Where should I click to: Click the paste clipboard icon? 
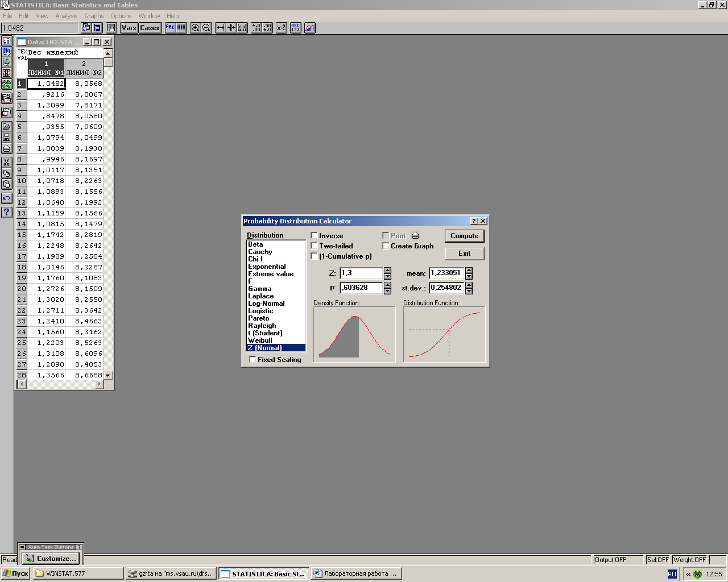click(6, 184)
